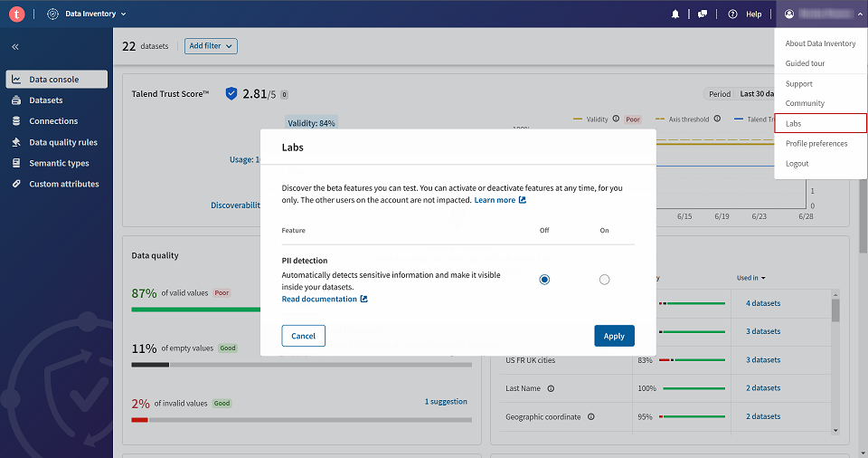
Task: Click Read documentation external link icon
Action: tap(363, 299)
